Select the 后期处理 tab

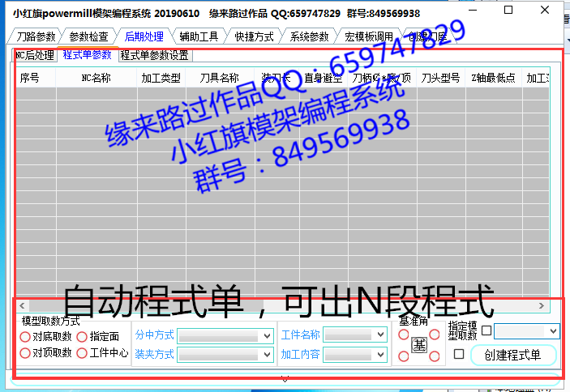point(144,36)
